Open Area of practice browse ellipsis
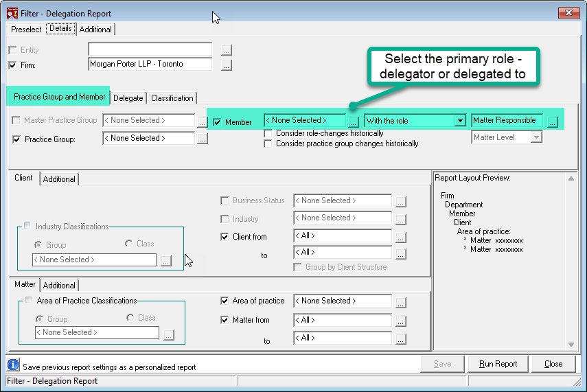Viewport: 587px width, 392px height. click(x=400, y=303)
